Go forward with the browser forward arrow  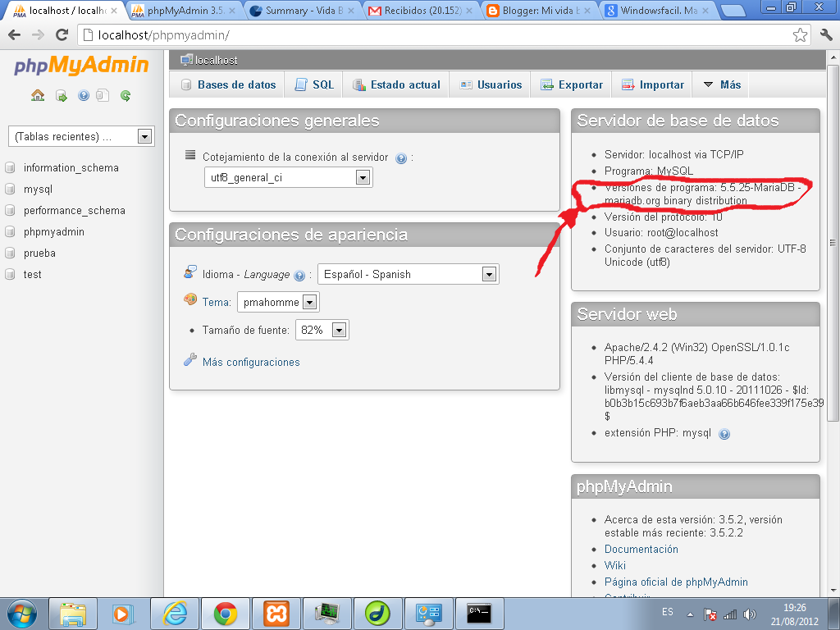coord(38,34)
